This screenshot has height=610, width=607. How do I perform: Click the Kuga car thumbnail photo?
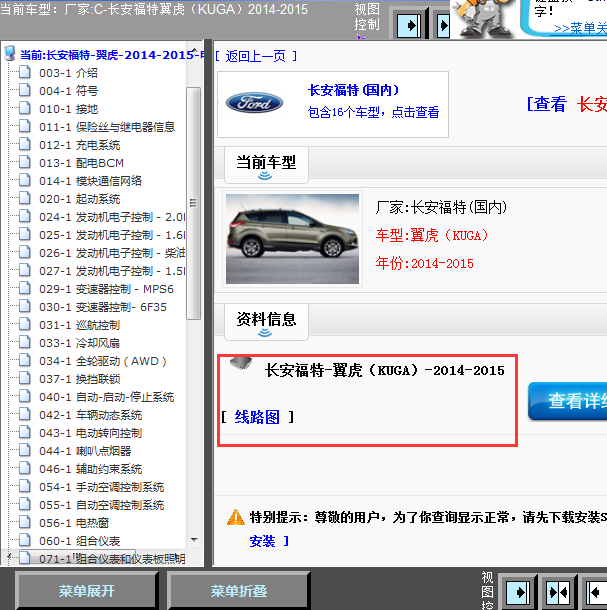coord(292,239)
